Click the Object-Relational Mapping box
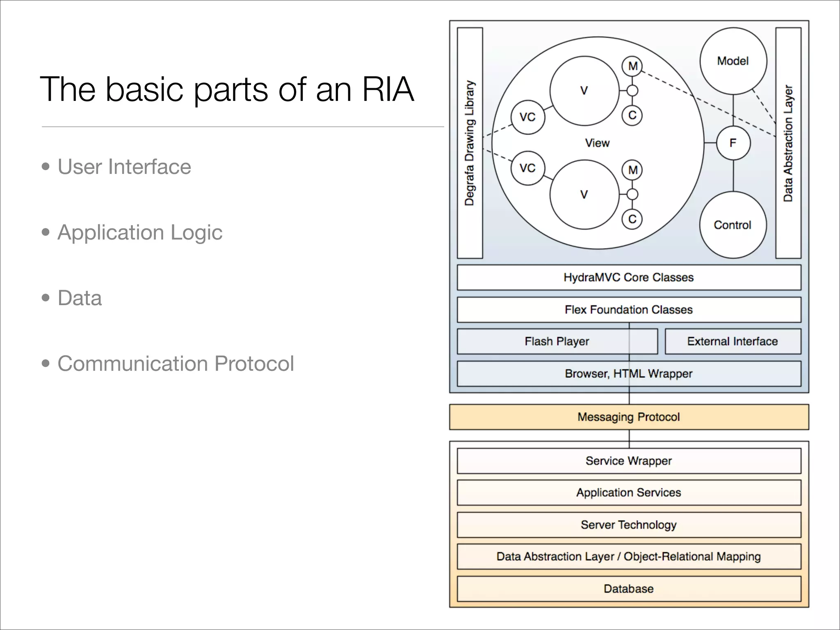Viewport: 840px width, 630px height. [x=629, y=557]
